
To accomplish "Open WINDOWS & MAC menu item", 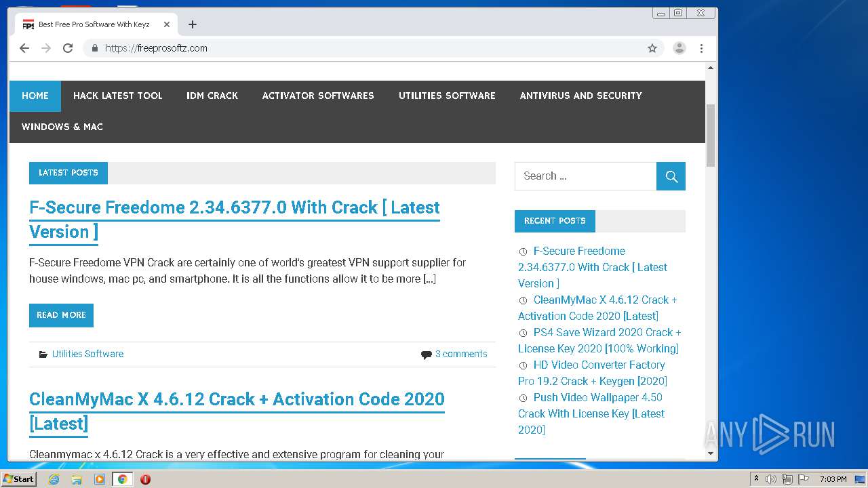I will pyautogui.click(x=62, y=127).
